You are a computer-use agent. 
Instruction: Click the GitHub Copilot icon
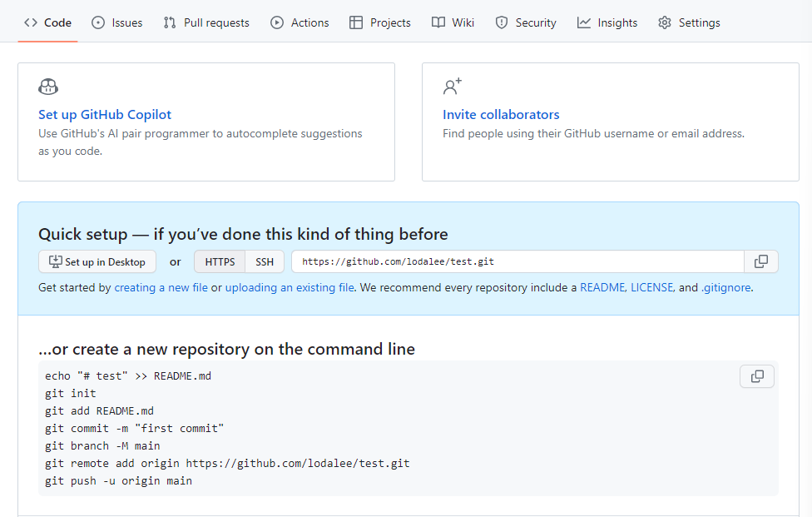pyautogui.click(x=48, y=87)
